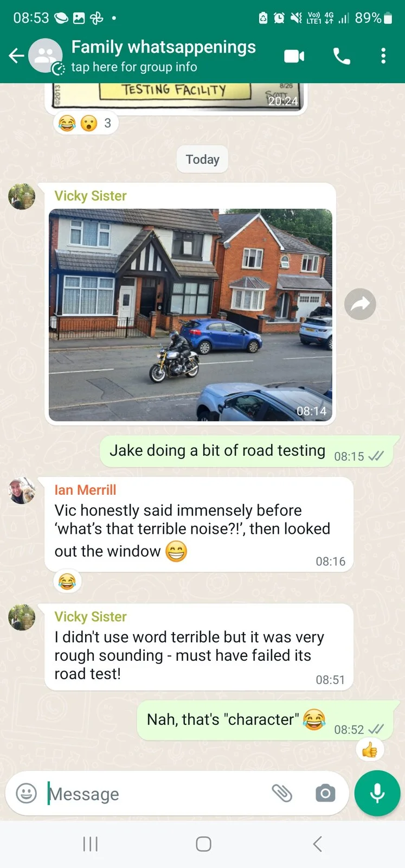Tap 'tap here for group info'
The height and width of the screenshot is (868, 405).
134,67
